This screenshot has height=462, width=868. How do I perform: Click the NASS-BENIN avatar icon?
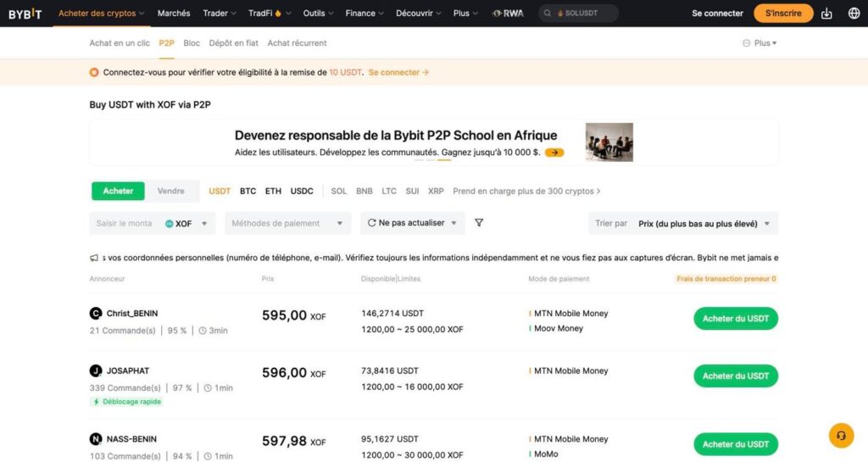96,439
